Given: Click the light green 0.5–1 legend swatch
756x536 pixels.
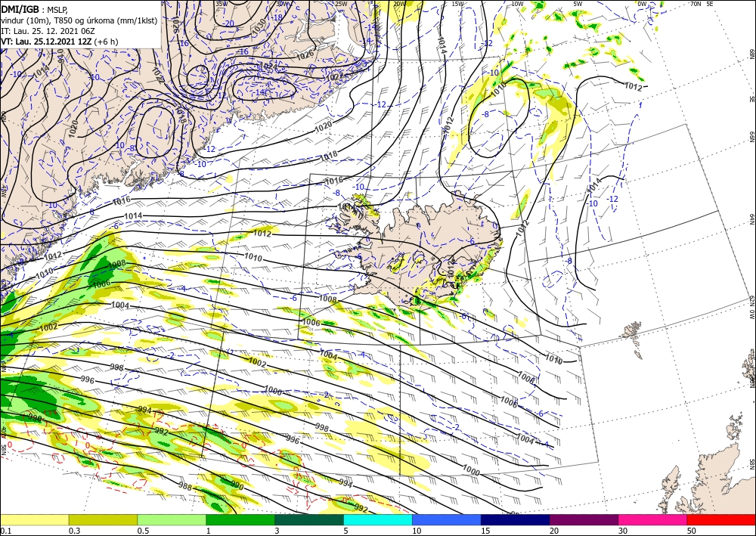Looking at the screenshot, I should click(172, 519).
